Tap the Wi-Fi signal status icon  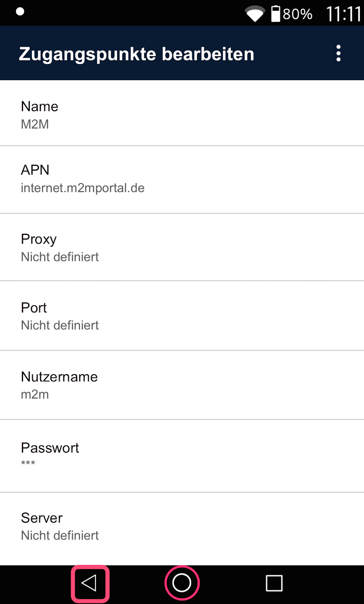tap(255, 14)
